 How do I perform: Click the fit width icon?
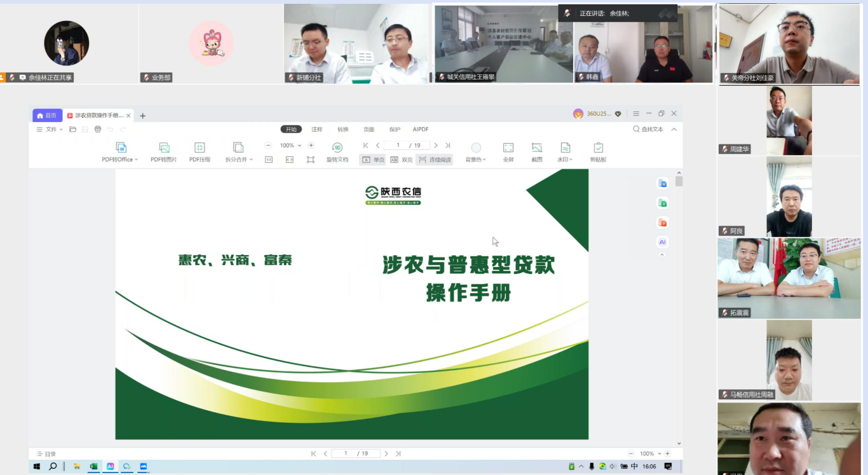pyautogui.click(x=290, y=160)
